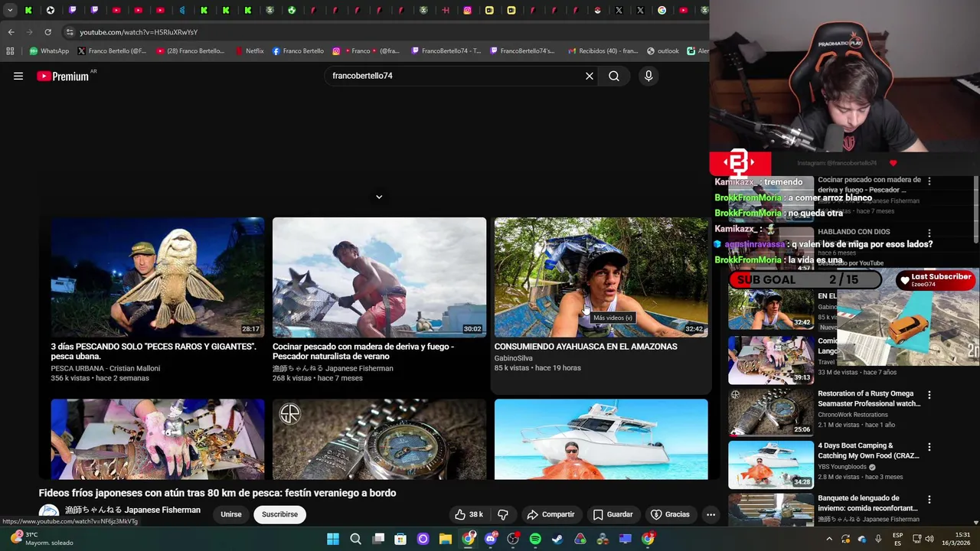
Task: Click Suscribirse button
Action: tap(279, 514)
